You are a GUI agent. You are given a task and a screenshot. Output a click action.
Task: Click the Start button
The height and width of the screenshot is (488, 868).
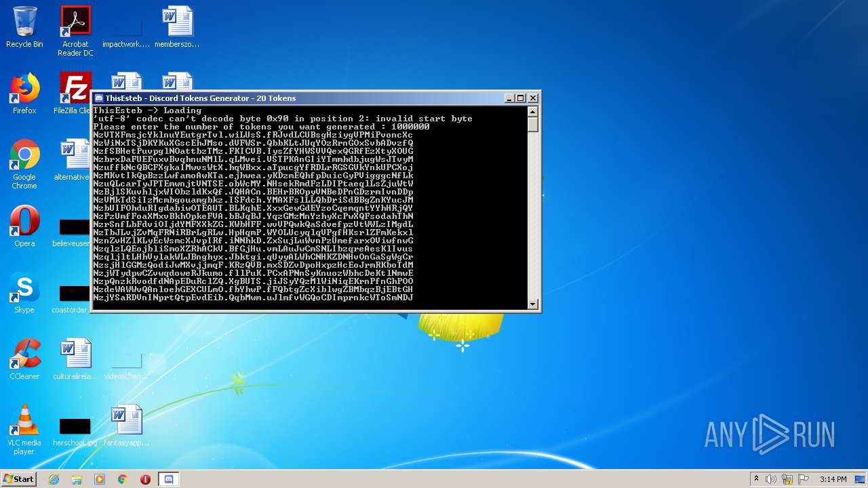[18, 479]
